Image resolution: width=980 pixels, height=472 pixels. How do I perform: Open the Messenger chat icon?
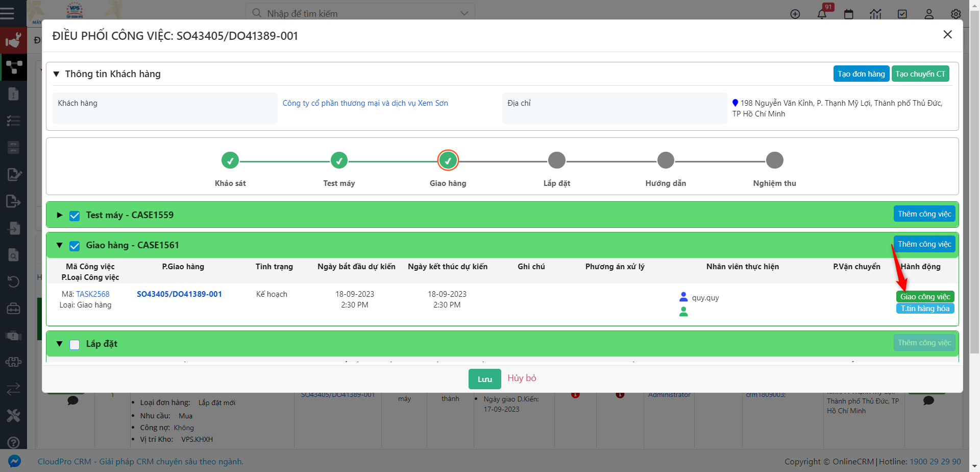pos(15,461)
